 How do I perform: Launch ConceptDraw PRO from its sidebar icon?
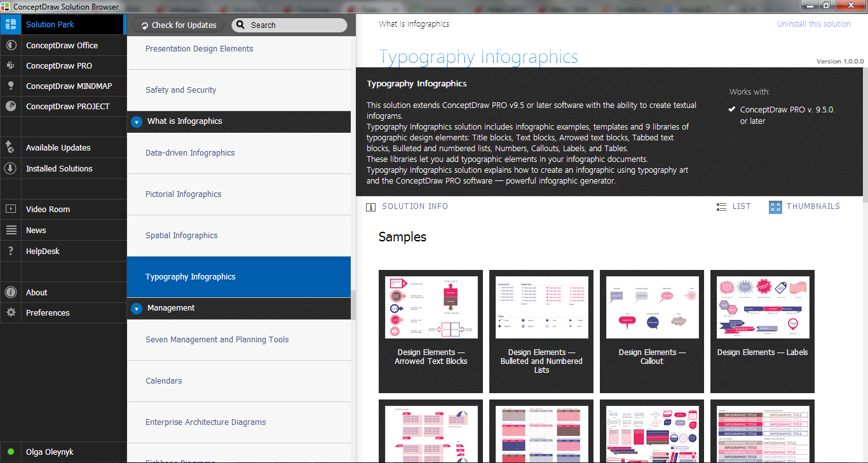click(x=11, y=66)
